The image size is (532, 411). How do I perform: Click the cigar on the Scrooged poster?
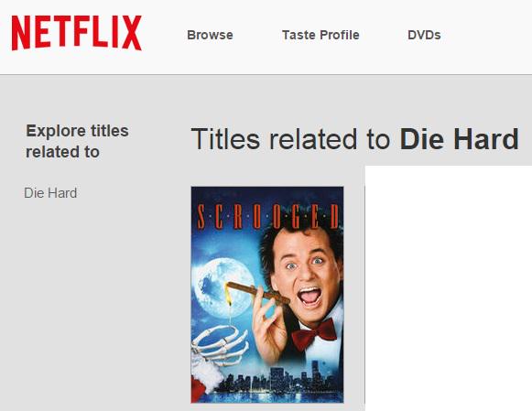258,293
